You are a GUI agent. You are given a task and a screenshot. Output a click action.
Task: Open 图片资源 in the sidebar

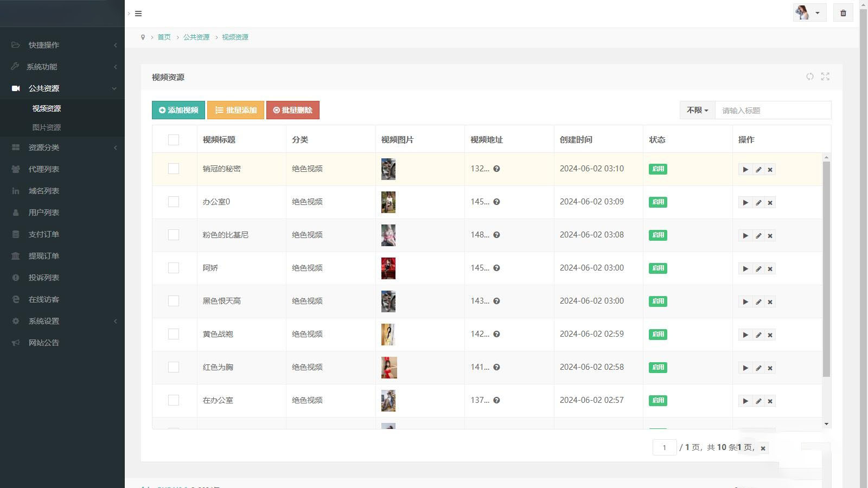pyautogui.click(x=47, y=127)
